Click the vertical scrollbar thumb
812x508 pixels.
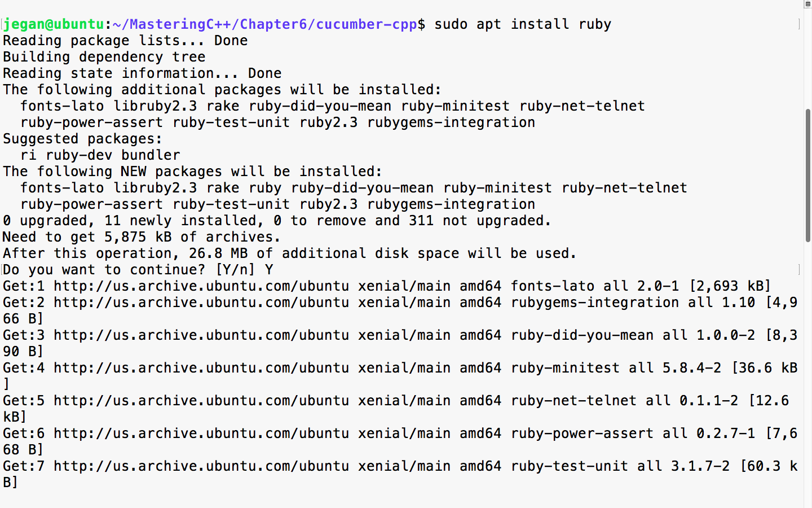click(807, 175)
